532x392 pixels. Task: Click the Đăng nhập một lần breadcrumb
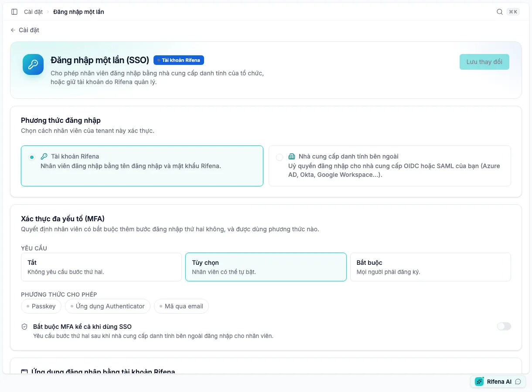click(x=78, y=12)
